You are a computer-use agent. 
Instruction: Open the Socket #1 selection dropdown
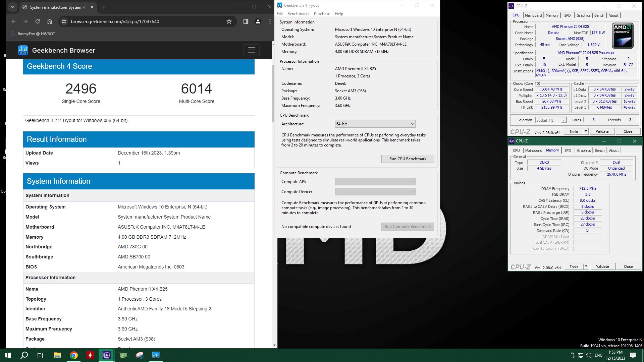click(x=551, y=120)
